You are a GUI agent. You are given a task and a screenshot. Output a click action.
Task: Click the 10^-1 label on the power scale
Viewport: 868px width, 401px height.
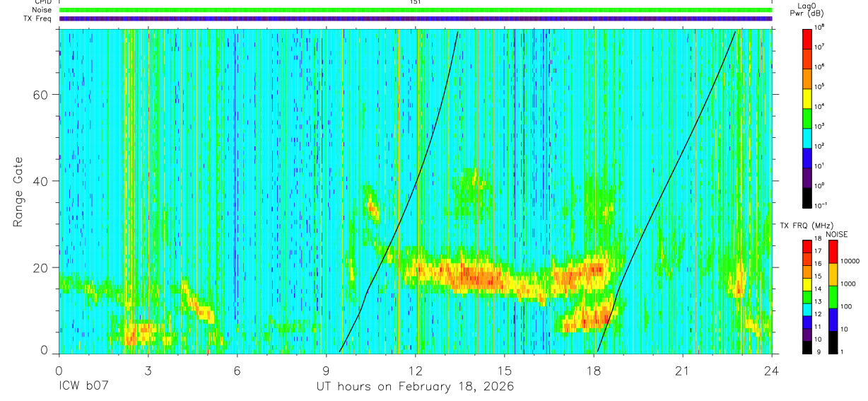820,204
